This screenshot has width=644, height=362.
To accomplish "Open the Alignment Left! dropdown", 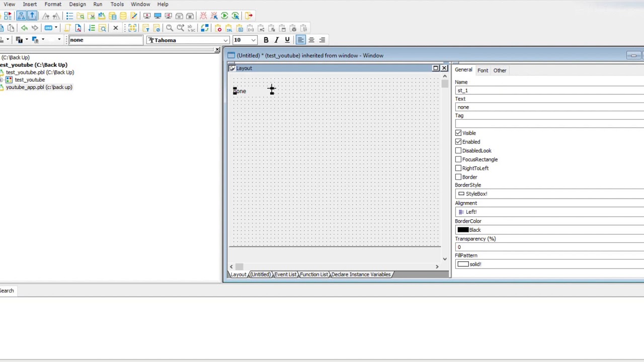I will [549, 212].
